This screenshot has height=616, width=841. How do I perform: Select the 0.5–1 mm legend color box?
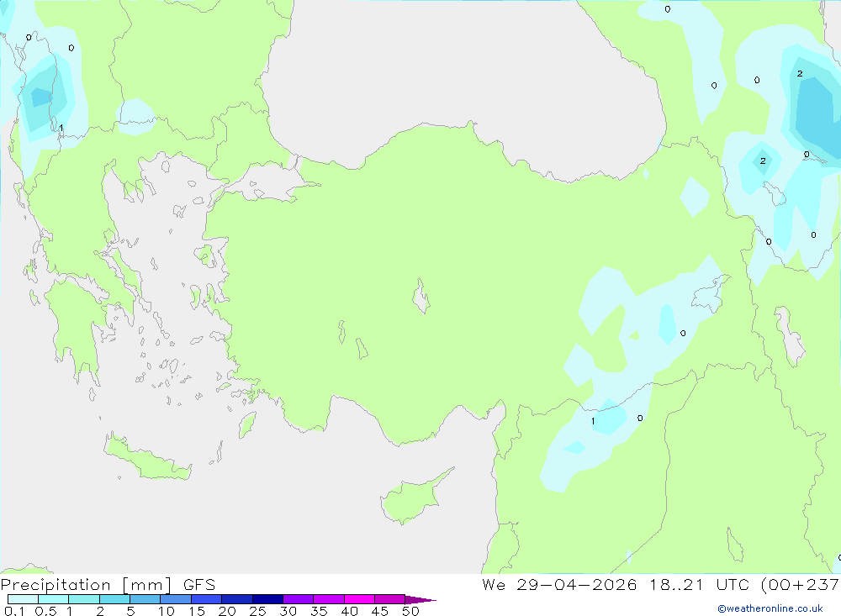click(53, 599)
